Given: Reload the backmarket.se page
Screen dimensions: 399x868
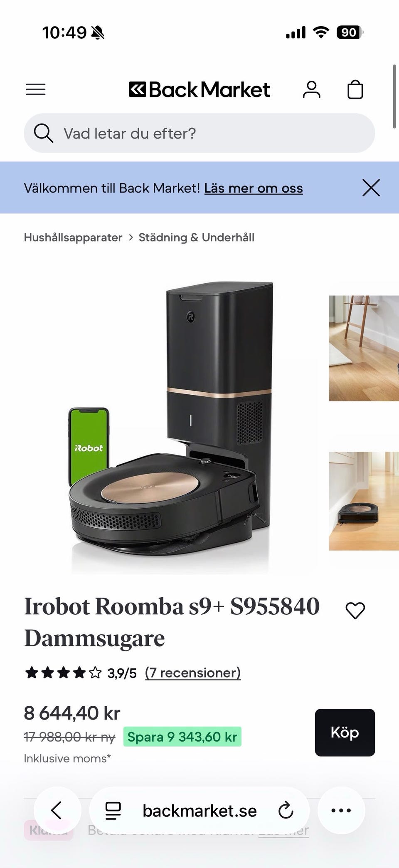Looking at the screenshot, I should [286, 810].
